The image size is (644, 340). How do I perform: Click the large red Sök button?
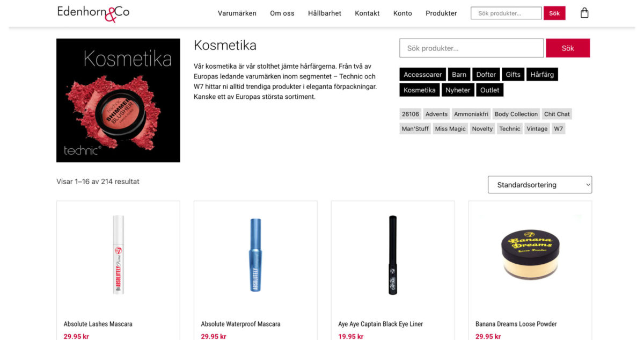(568, 48)
